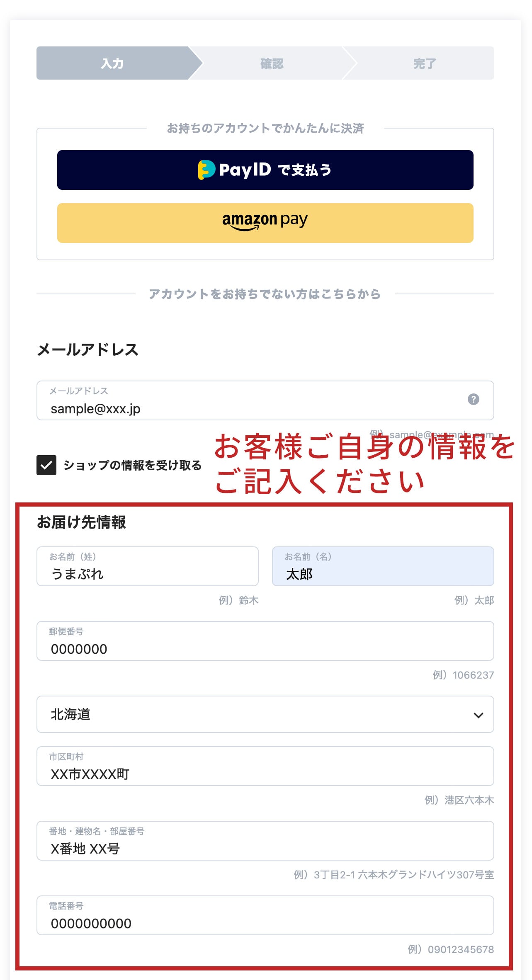Select the 確認 step tab
Viewport: 532px width, 980px height.
pos(272,63)
